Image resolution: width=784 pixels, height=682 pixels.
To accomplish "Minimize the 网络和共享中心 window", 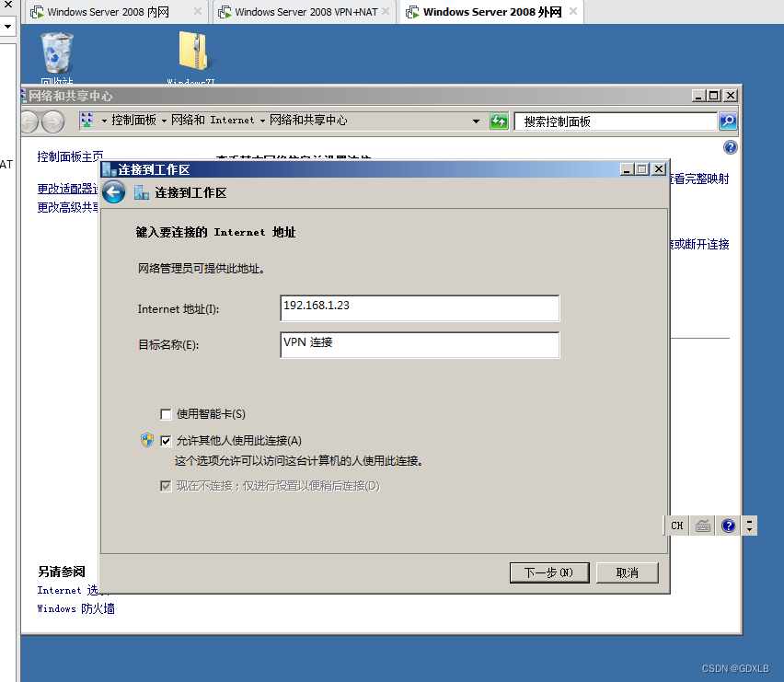I will [x=698, y=95].
